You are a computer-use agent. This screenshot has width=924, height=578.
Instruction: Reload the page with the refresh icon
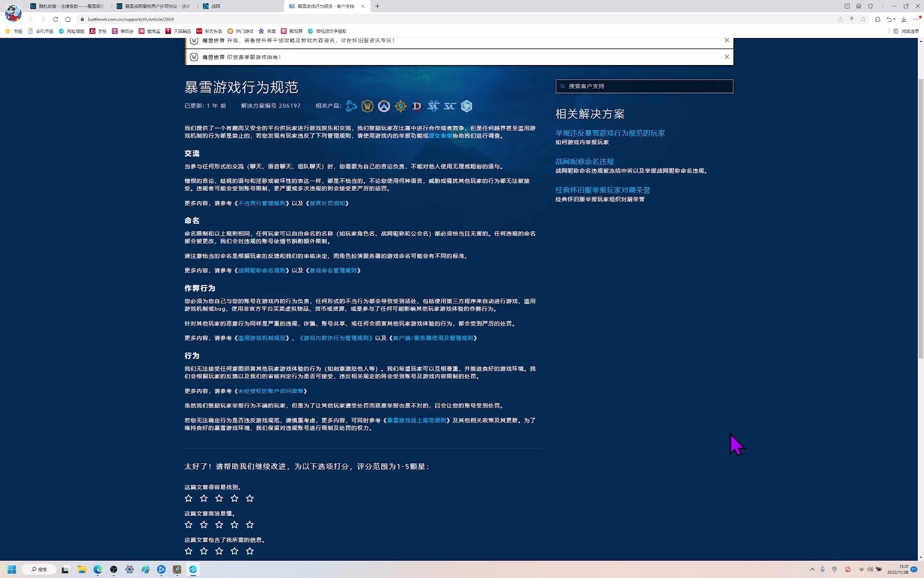(55, 19)
